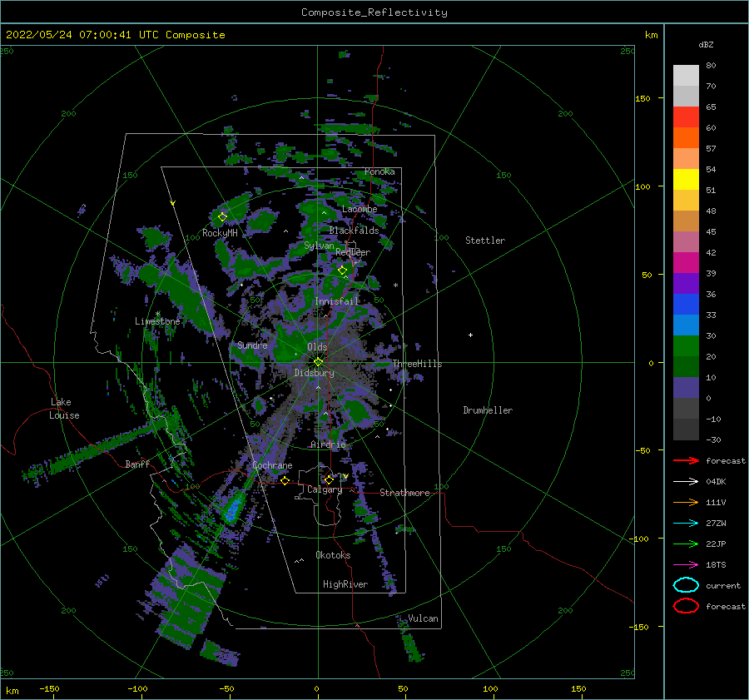749x700 pixels.
Task: Pick the purple 36-39 swatch in dBZ scale
Action: pyautogui.click(x=686, y=284)
